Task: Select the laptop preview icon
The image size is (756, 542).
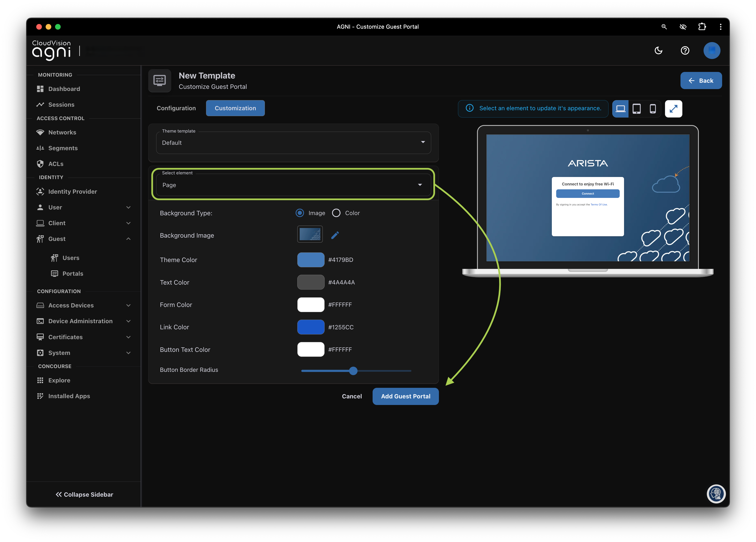Action: (620, 109)
